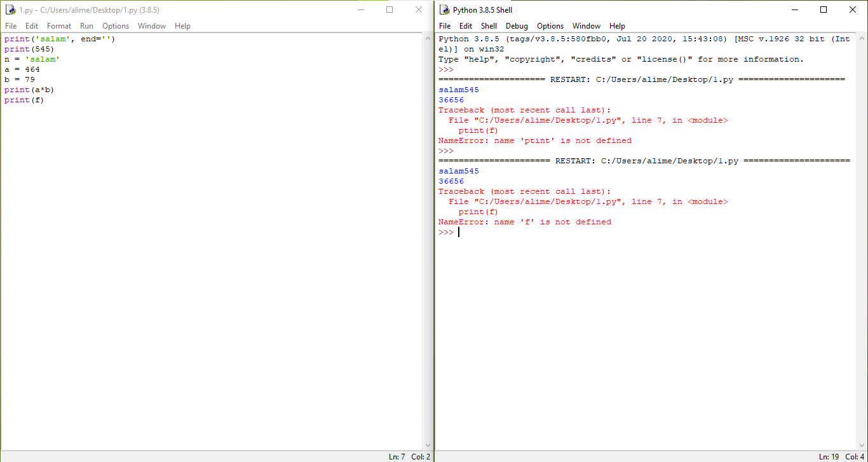Click the Col: 4 indicator in Shell status bar

(855, 456)
